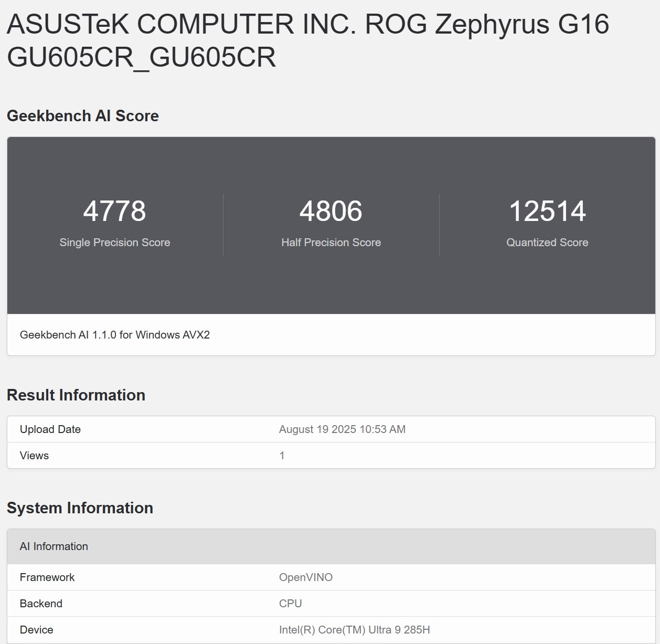Screen dimensions: 660x644
Task: Click the Half Precision Score label
Action: coord(331,242)
